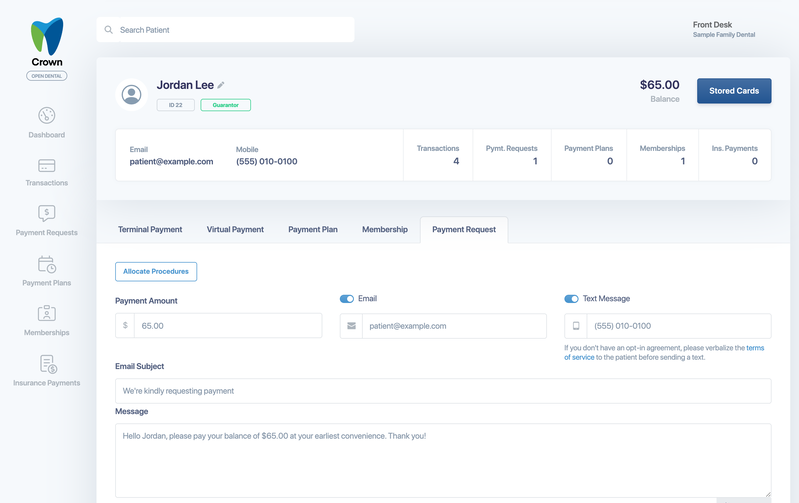
Task: Switch to the Terminal Payment tab
Action: click(x=150, y=229)
